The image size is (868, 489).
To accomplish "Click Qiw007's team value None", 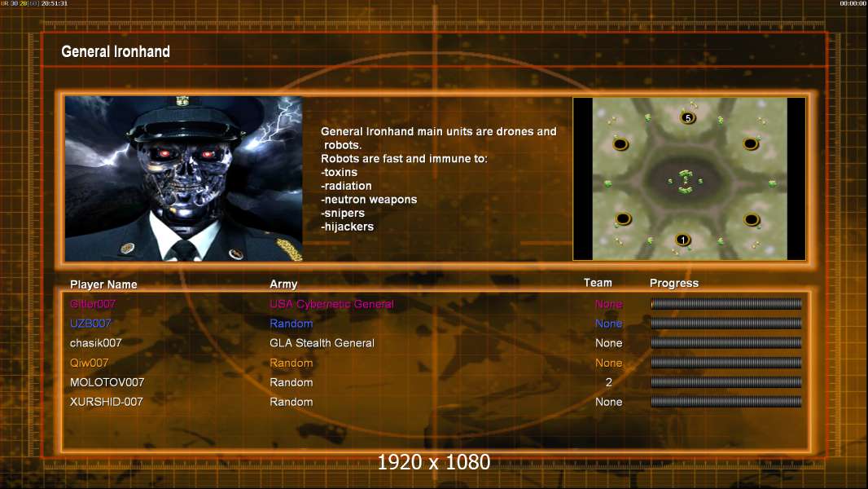I will click(x=608, y=363).
